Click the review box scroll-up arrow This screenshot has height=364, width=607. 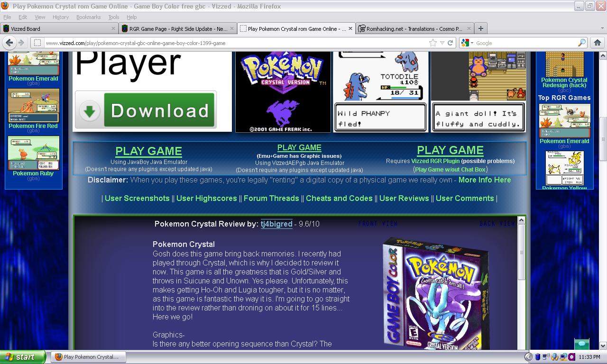[522, 220]
